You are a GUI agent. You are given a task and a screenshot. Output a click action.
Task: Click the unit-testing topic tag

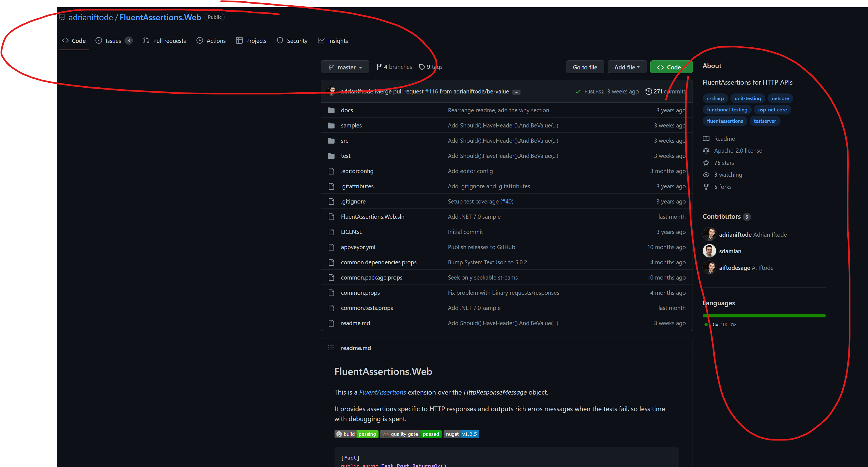pos(747,98)
